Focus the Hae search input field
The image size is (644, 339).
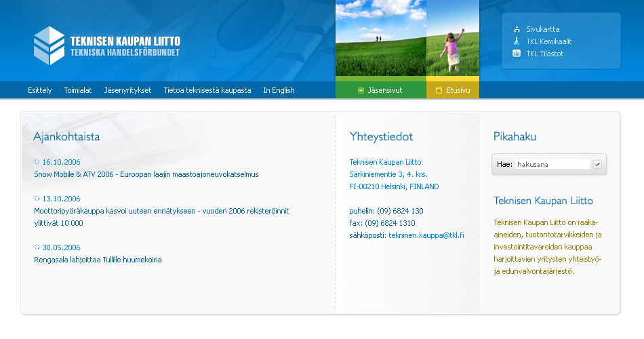click(x=552, y=164)
